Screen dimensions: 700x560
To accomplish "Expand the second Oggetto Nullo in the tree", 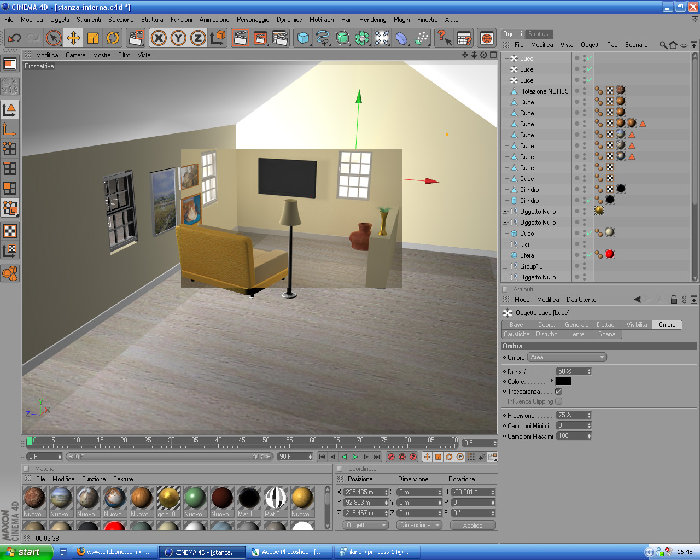I will [x=506, y=222].
